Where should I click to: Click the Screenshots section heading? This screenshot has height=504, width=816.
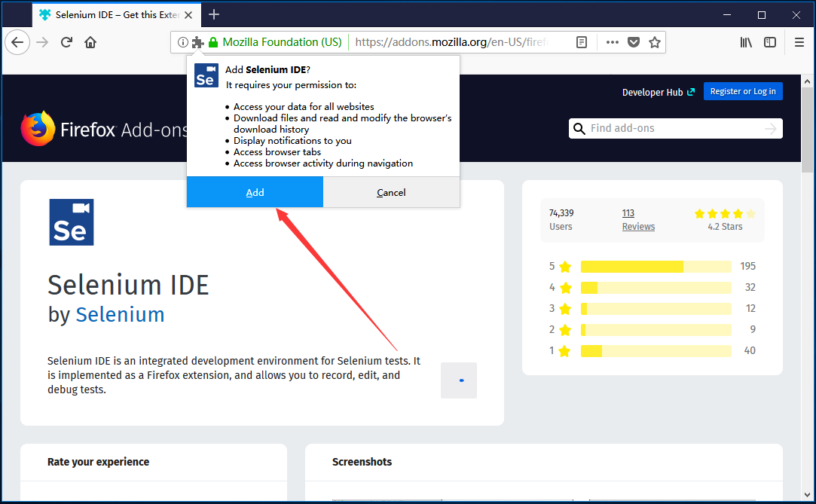pos(362,462)
